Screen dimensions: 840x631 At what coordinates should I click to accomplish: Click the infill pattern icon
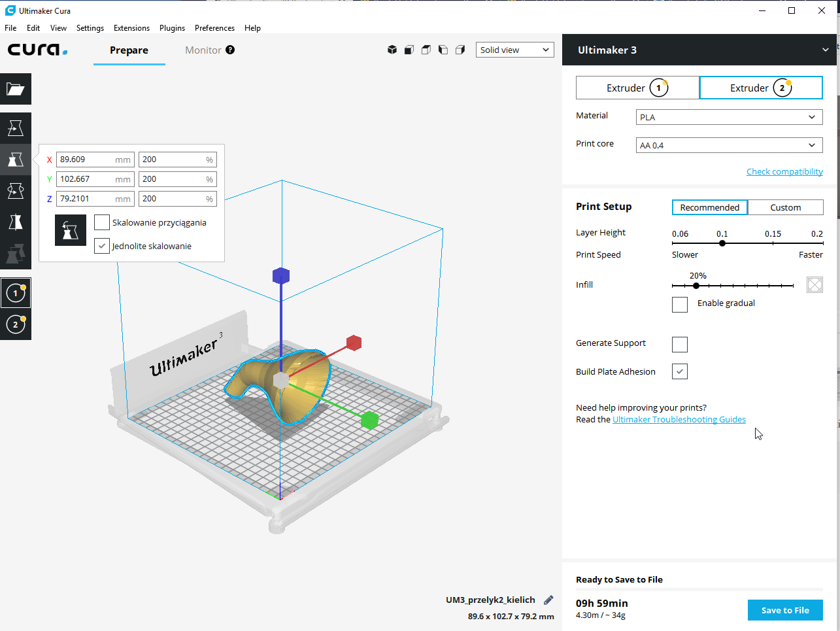815,284
